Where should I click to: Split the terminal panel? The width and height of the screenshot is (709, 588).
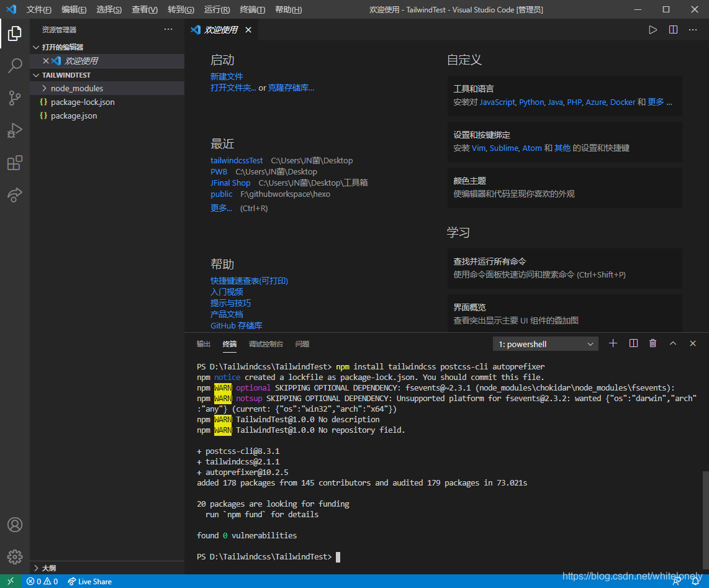pyautogui.click(x=633, y=343)
